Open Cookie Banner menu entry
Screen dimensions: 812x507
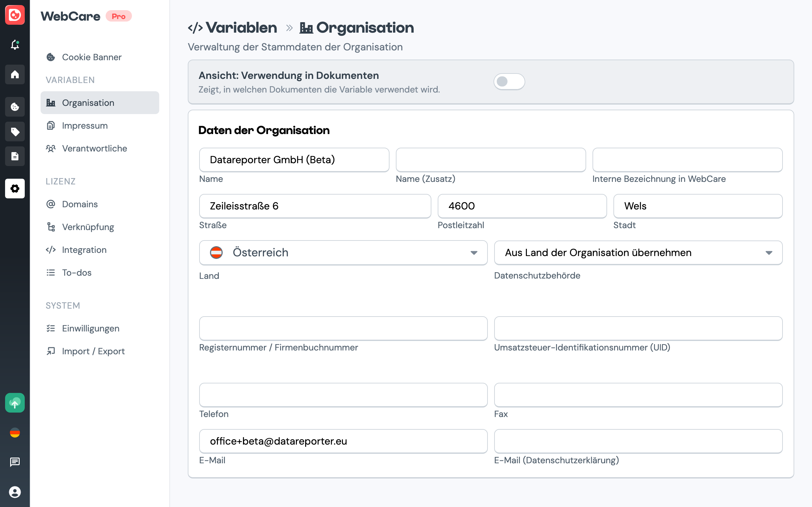pyautogui.click(x=91, y=57)
